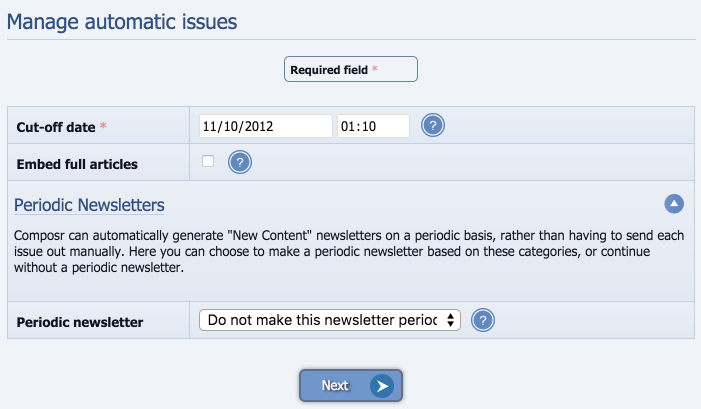The image size is (701, 409).
Task: Click the arrow icon inside Next button
Action: click(382, 386)
